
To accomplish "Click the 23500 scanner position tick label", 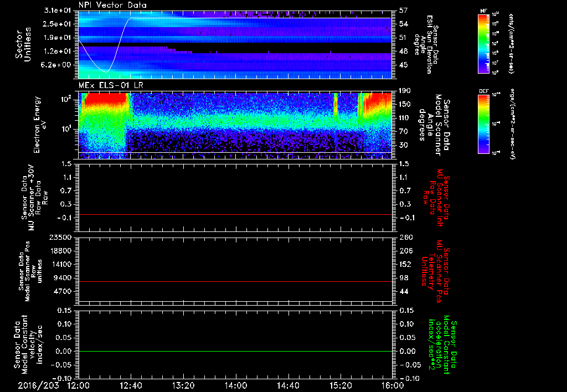I will (x=61, y=237).
